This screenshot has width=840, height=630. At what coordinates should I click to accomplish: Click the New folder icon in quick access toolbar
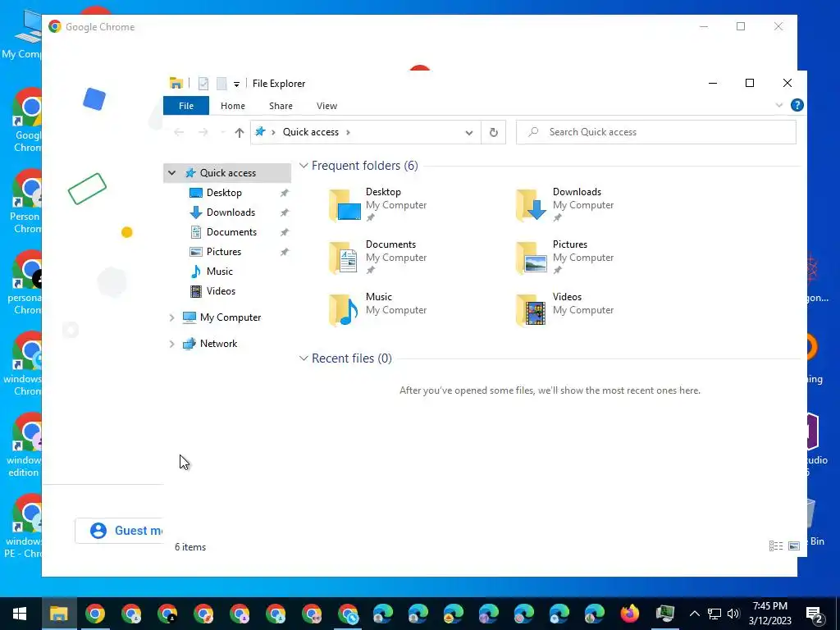coord(221,83)
